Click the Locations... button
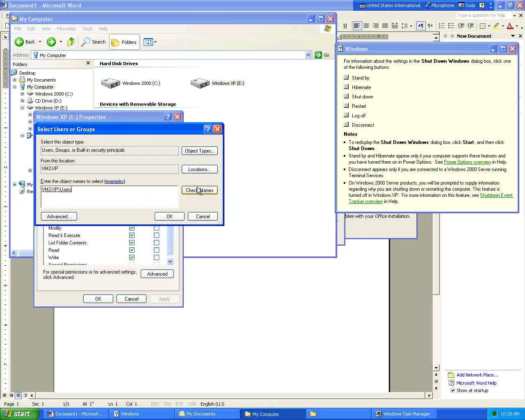The width and height of the screenshot is (525, 420). pyautogui.click(x=200, y=169)
